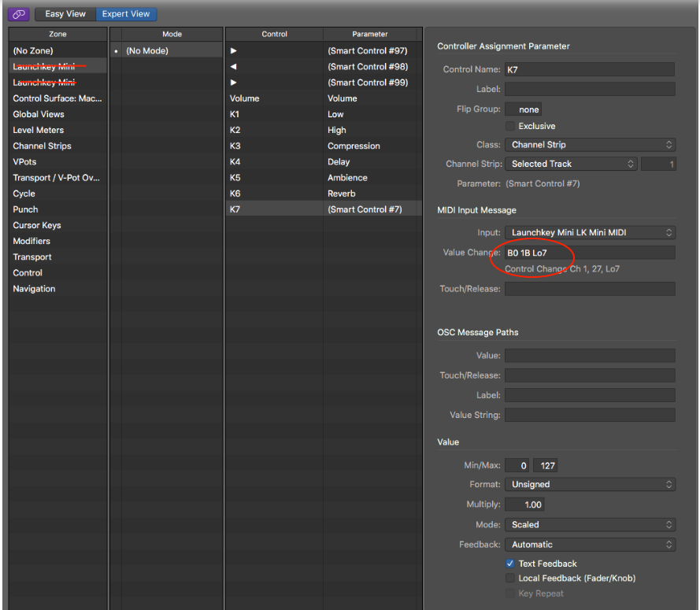Select the Global Views zone
Viewport: 700px width, 610px height.
tap(58, 114)
